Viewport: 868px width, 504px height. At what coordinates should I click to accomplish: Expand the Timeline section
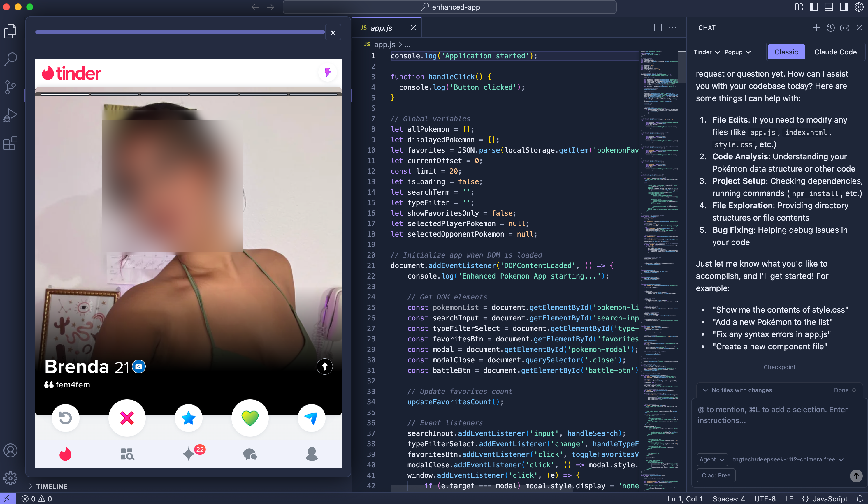(51, 486)
